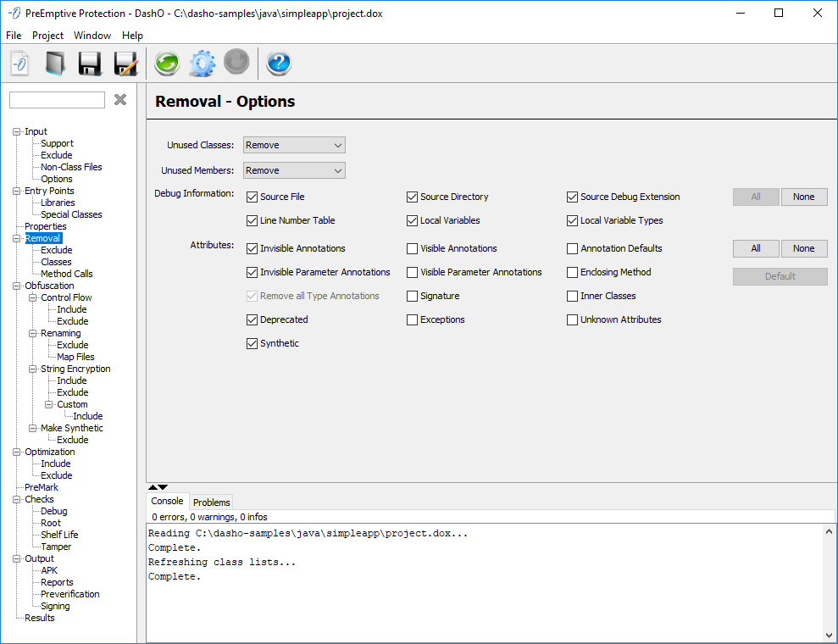
Task: Enable the Visible Annotations checkbox
Action: click(412, 249)
